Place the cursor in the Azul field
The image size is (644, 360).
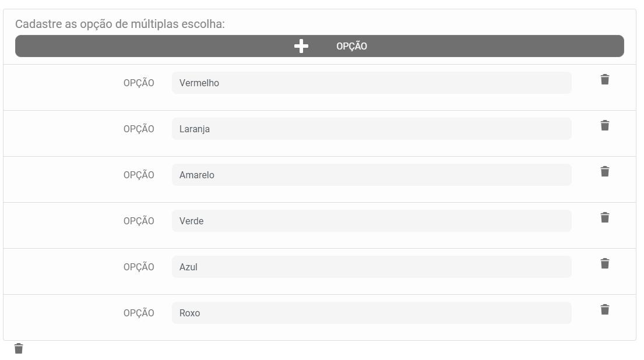[x=371, y=267]
